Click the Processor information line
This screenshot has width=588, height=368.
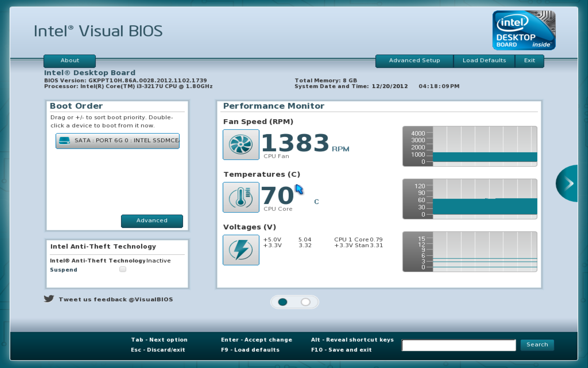(128, 86)
